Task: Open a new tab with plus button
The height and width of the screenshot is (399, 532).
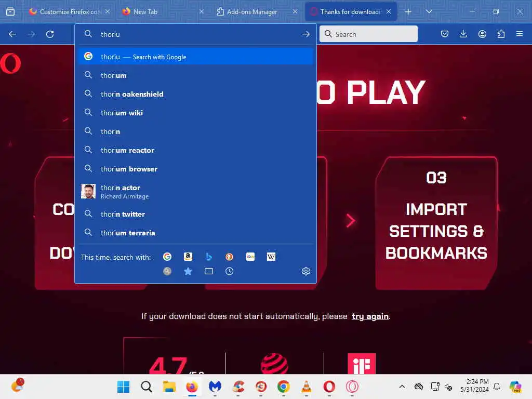Action: point(408,12)
